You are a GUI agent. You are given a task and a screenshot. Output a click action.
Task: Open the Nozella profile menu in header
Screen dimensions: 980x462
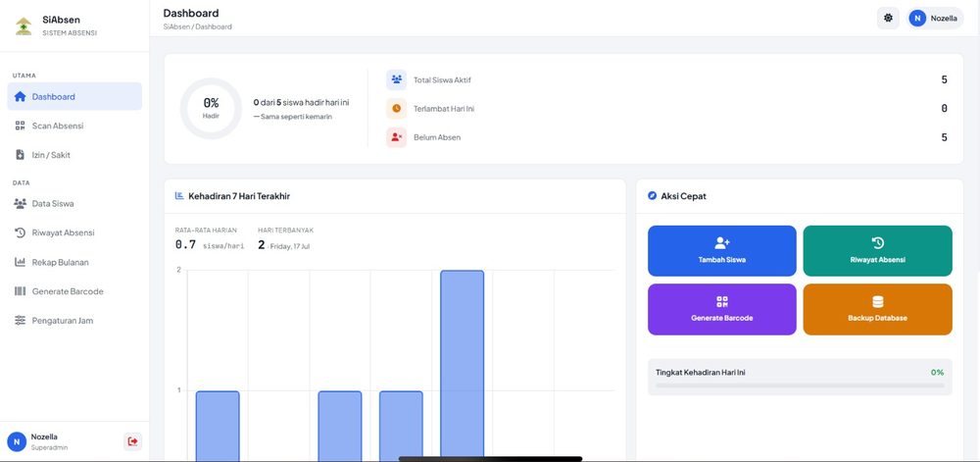click(935, 18)
